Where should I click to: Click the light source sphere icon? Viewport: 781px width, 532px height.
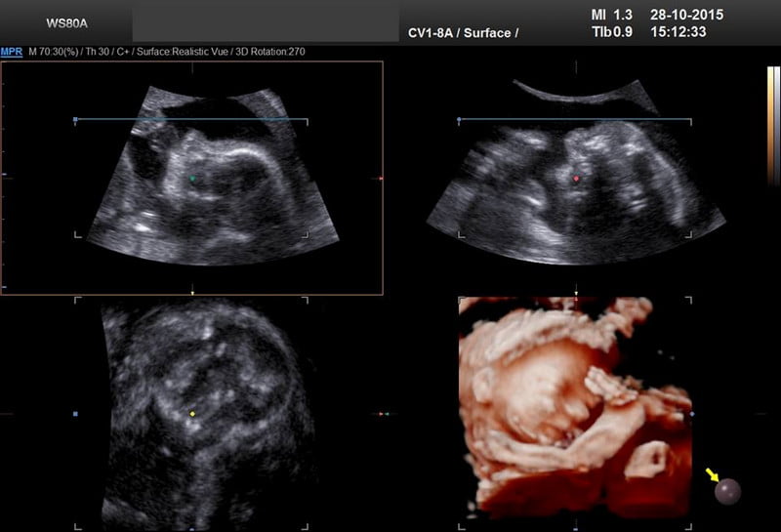tap(727, 491)
